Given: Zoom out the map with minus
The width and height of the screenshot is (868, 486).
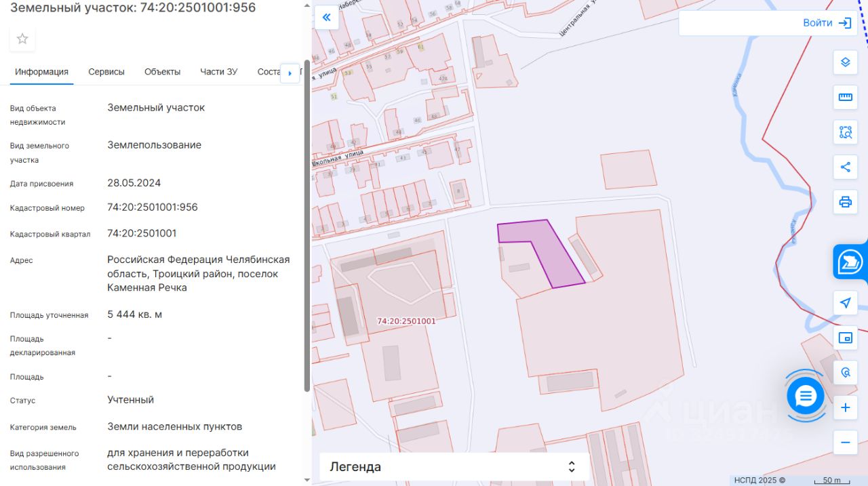Looking at the screenshot, I should [845, 443].
